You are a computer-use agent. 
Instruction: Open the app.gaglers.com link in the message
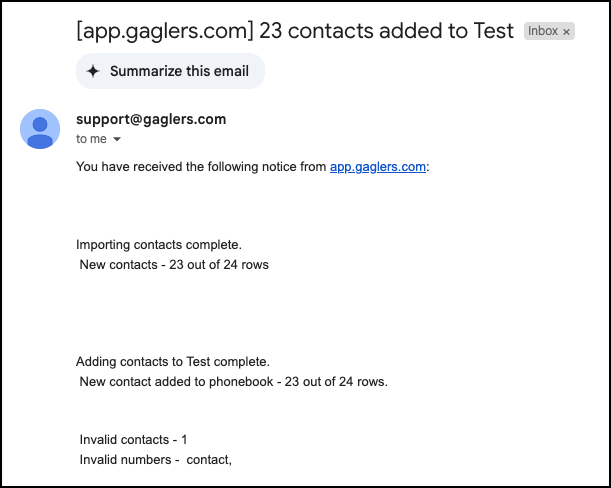point(378,167)
